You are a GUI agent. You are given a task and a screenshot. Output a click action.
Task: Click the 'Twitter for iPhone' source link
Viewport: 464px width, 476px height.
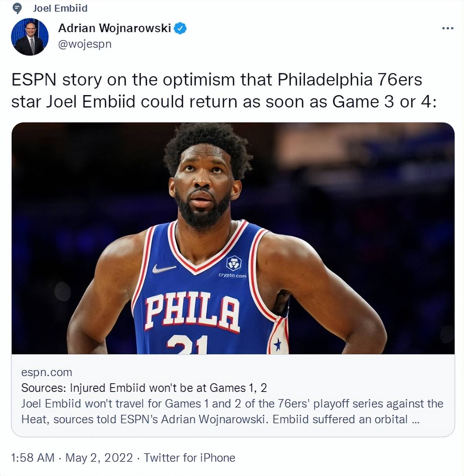click(189, 458)
